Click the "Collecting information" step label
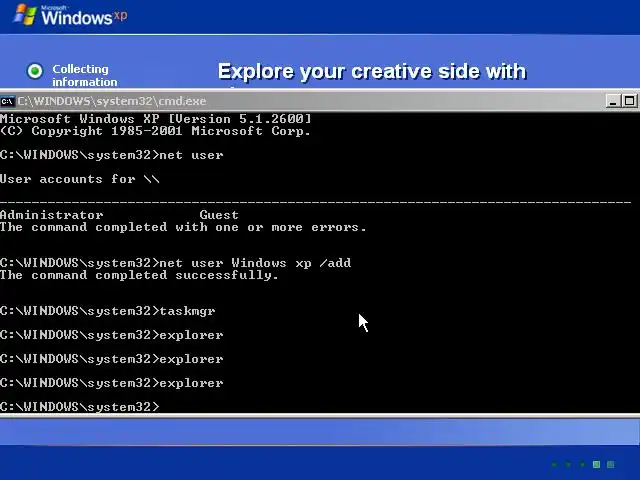Viewport: 640px width, 480px height. pyautogui.click(x=85, y=76)
